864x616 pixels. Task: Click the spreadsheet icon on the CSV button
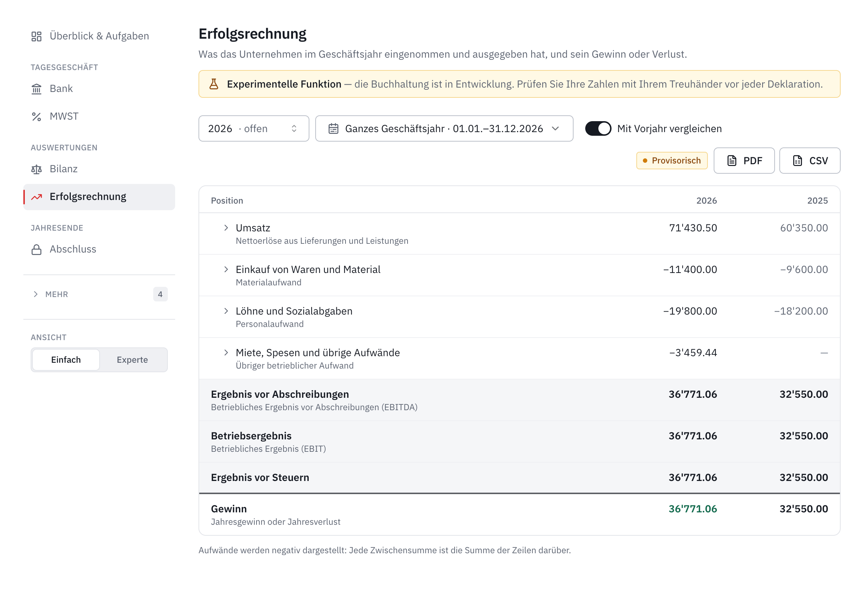pos(798,161)
